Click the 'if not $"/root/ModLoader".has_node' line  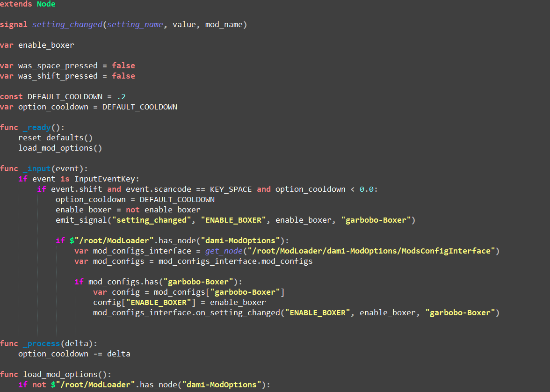click(x=144, y=385)
